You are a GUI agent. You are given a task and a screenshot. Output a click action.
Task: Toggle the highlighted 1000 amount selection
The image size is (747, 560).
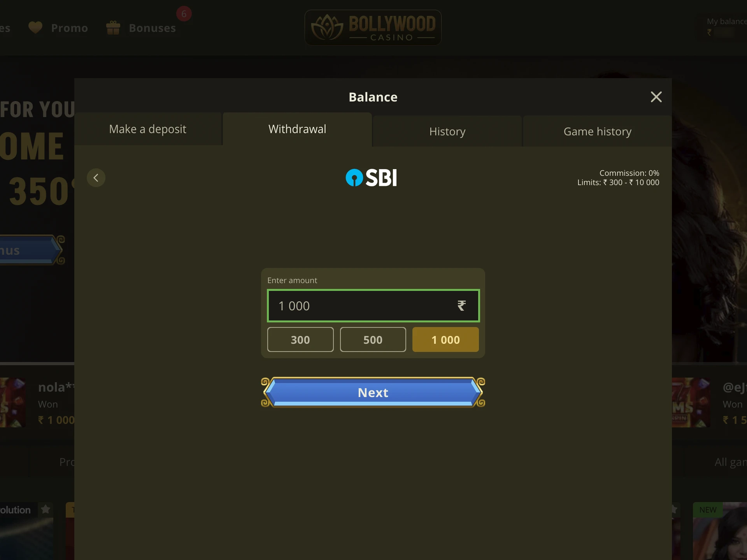(x=445, y=339)
